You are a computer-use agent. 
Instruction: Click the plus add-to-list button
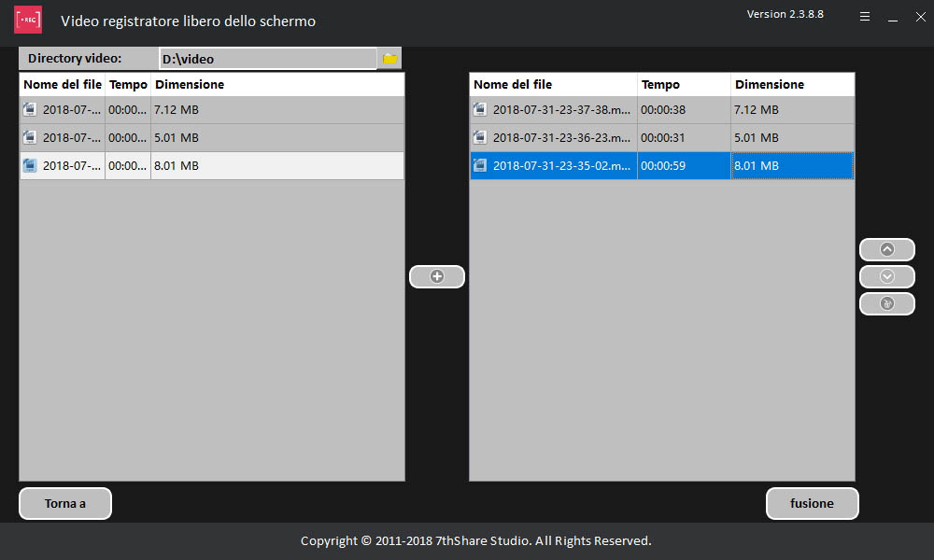437,276
